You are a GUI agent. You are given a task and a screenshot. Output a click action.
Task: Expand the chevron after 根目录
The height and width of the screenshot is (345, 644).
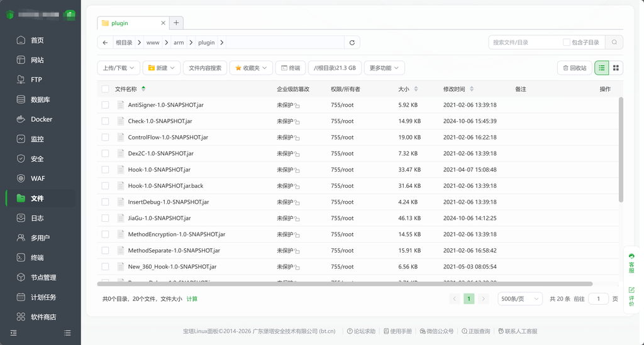click(139, 43)
